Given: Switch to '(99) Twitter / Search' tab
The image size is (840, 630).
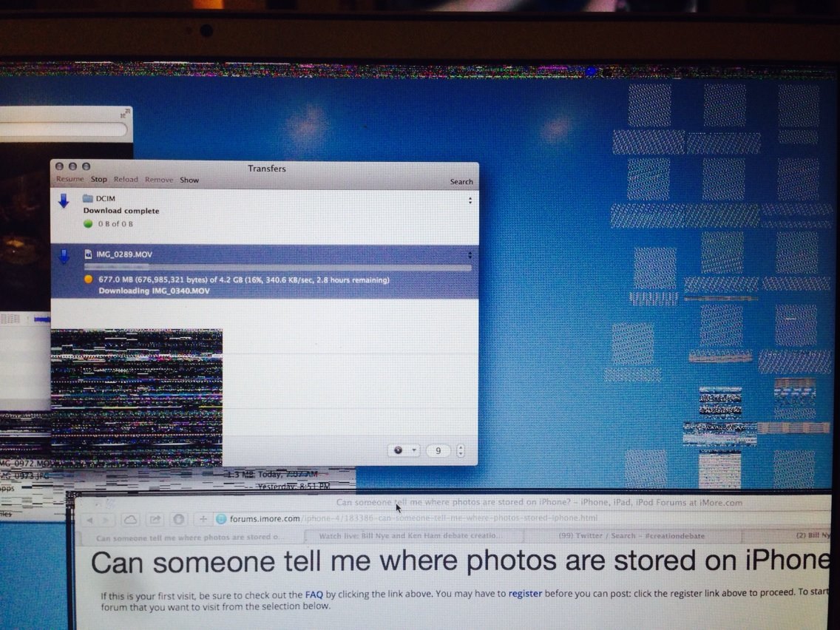Looking at the screenshot, I should click(x=632, y=535).
